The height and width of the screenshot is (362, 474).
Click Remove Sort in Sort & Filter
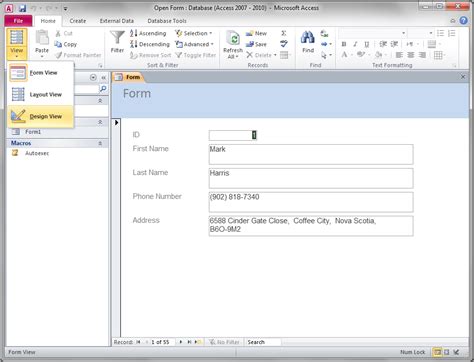[x=150, y=55]
